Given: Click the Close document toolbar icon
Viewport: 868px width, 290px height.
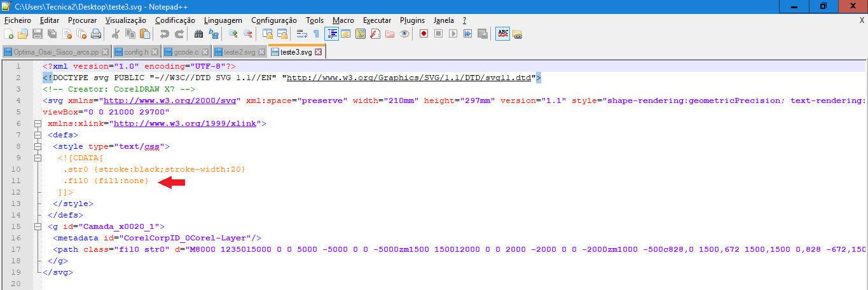Looking at the screenshot, I should coord(67,34).
